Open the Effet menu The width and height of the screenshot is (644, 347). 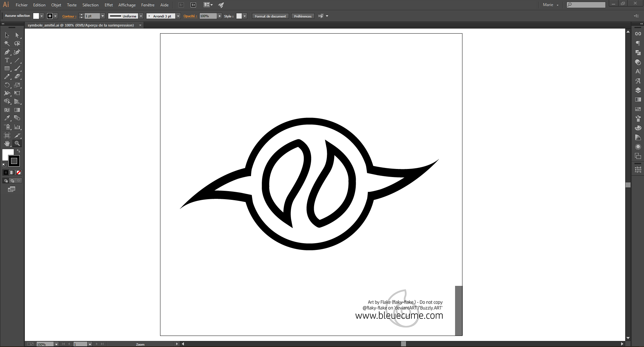coord(109,5)
